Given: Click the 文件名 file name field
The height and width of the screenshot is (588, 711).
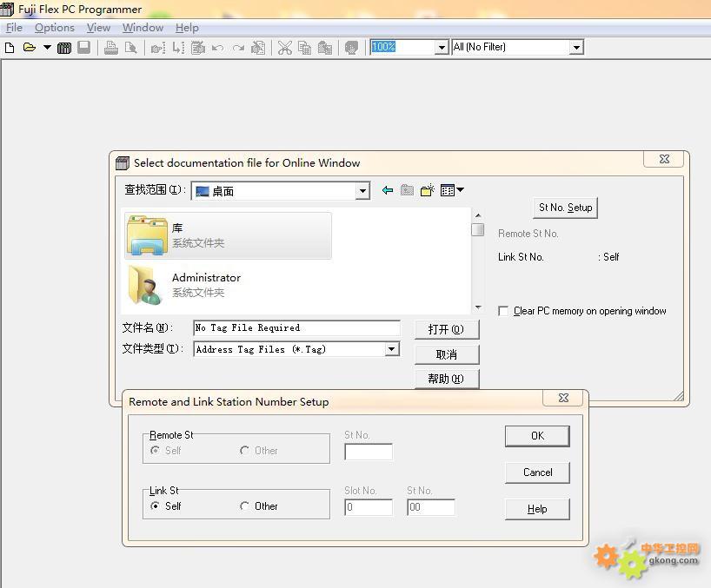Looking at the screenshot, I should point(296,327).
